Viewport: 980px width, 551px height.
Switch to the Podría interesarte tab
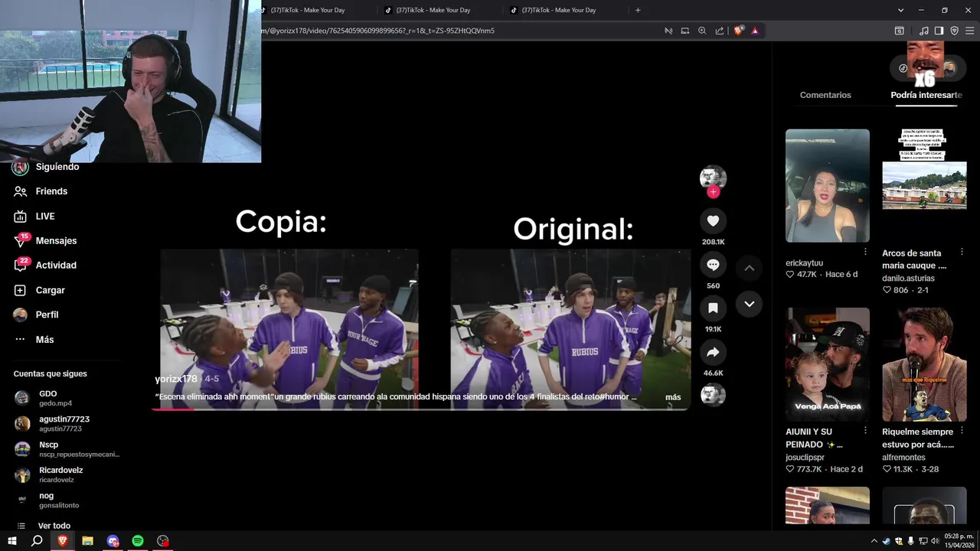pyautogui.click(x=926, y=95)
